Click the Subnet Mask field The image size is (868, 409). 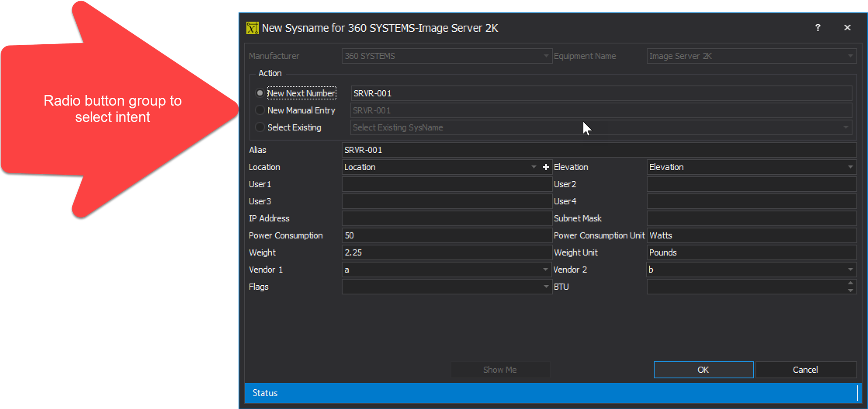click(751, 219)
